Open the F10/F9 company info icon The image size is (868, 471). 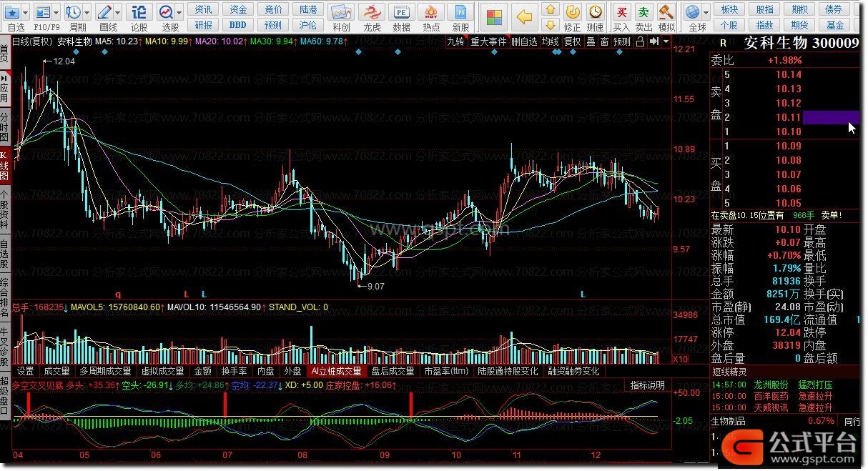pyautogui.click(x=44, y=12)
